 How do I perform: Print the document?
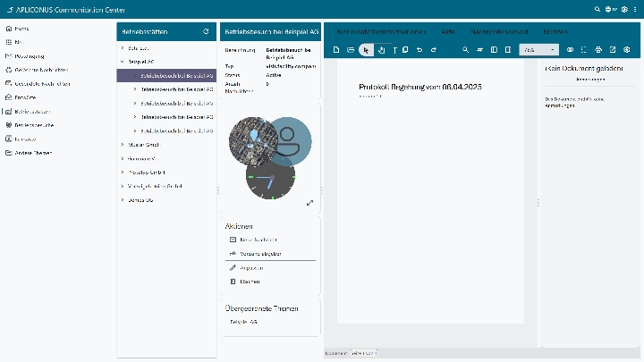point(598,50)
